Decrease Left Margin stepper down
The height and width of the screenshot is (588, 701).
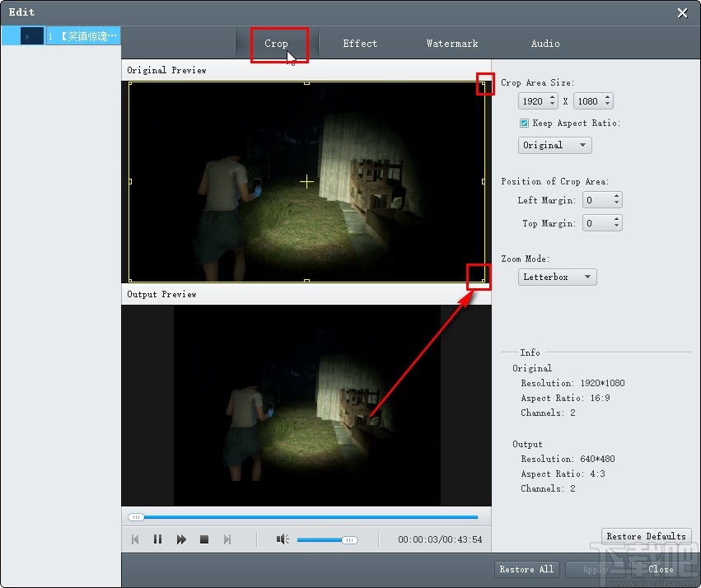(616, 203)
